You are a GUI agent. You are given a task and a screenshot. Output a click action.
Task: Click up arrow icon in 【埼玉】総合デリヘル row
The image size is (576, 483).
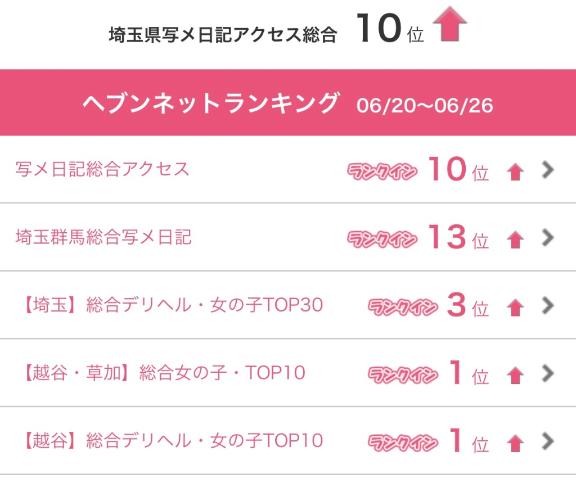pos(515,308)
